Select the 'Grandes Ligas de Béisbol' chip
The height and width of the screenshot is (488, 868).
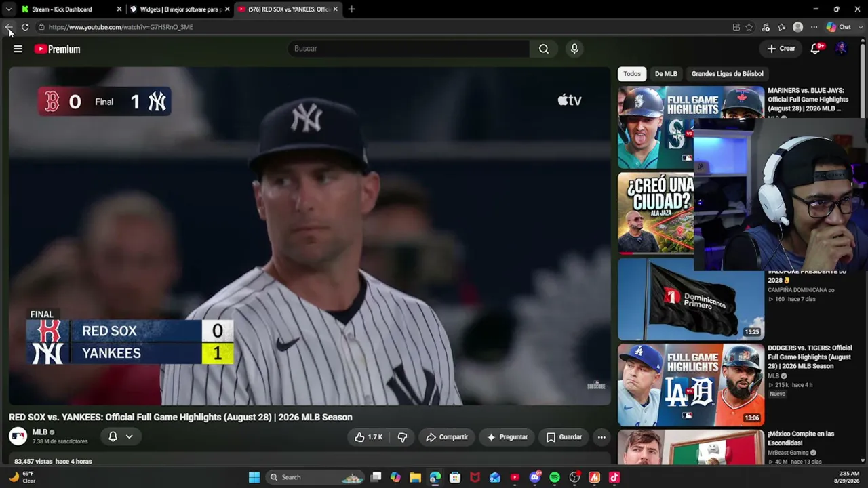coord(727,73)
